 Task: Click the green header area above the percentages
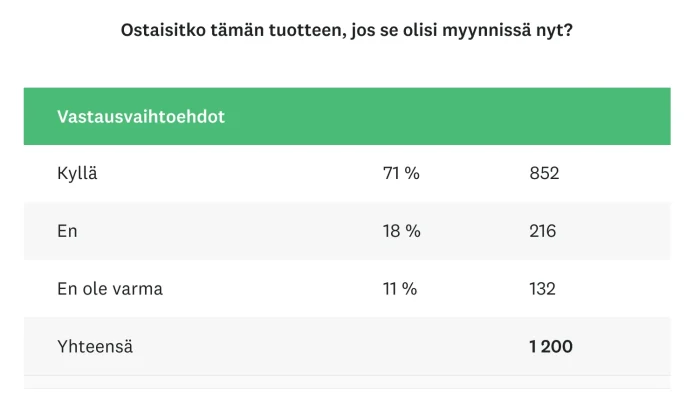402,116
